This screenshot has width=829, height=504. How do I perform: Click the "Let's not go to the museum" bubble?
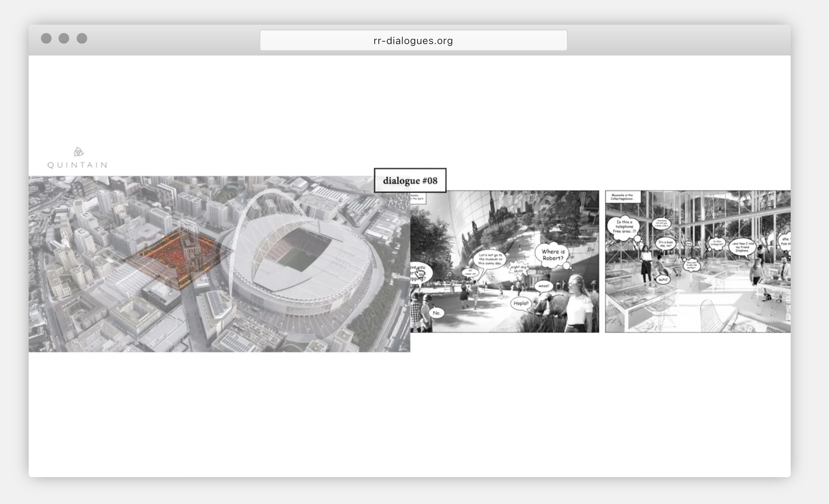point(490,259)
